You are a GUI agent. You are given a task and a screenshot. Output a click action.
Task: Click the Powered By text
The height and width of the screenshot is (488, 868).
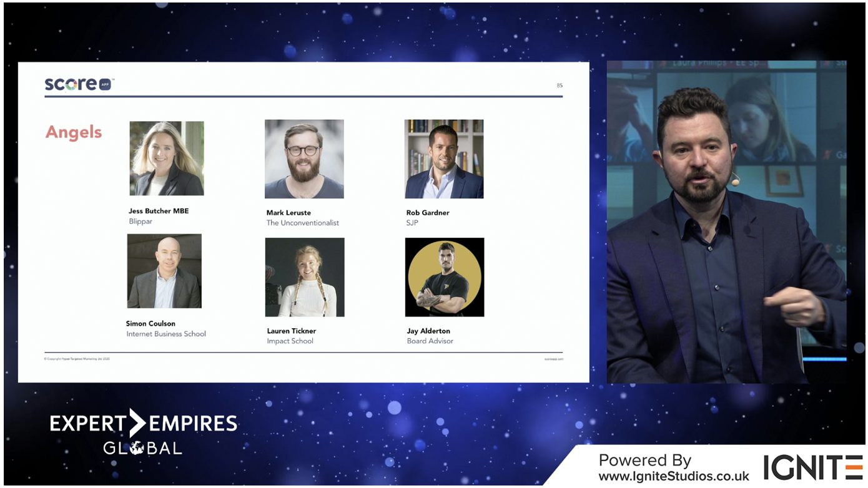tap(645, 461)
